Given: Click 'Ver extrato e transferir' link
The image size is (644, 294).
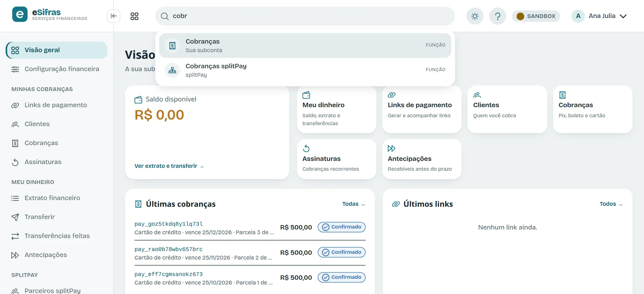Looking at the screenshot, I should point(169,166).
